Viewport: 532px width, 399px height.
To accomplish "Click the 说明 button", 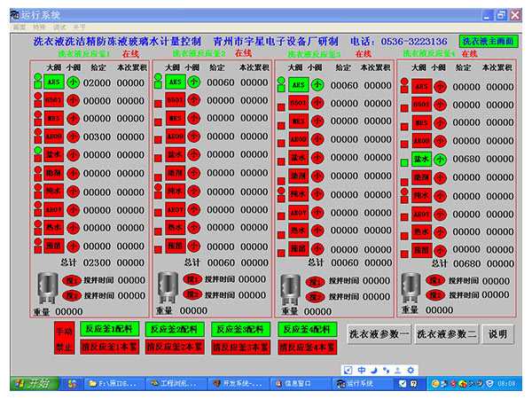I will [x=498, y=334].
